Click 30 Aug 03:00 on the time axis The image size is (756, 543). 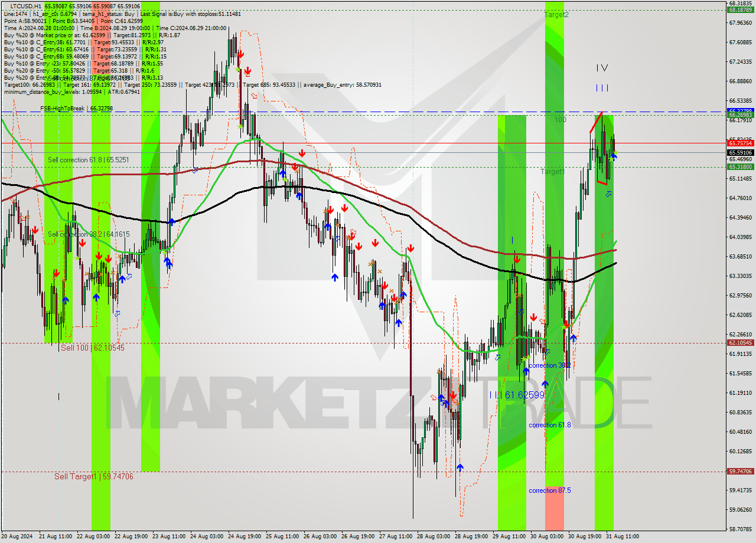click(x=548, y=537)
